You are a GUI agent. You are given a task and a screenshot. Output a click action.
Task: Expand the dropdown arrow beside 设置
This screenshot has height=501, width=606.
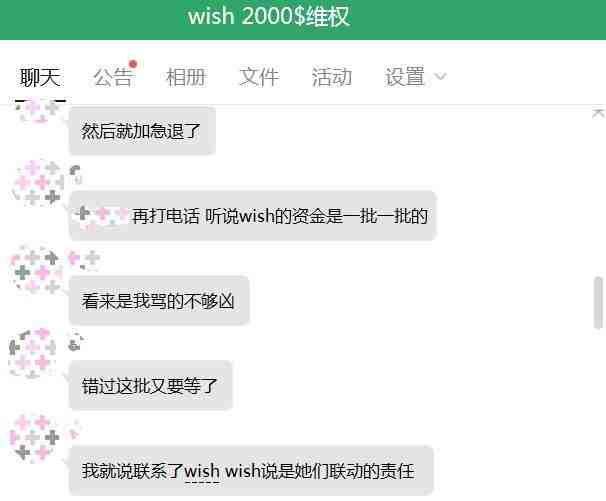[440, 76]
